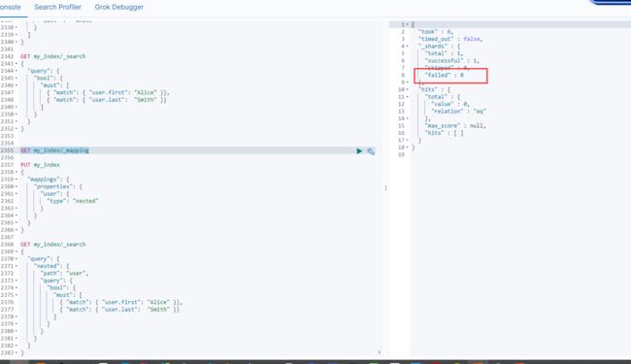Fold the "properties" block at line 2360
Image resolution: width=631 pixels, height=364 pixels.
click(x=17, y=186)
